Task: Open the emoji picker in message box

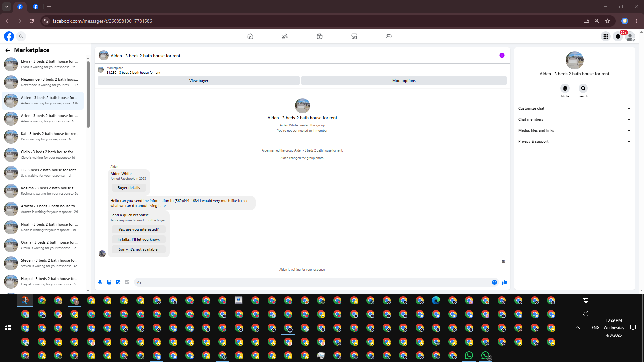Action: (x=494, y=282)
